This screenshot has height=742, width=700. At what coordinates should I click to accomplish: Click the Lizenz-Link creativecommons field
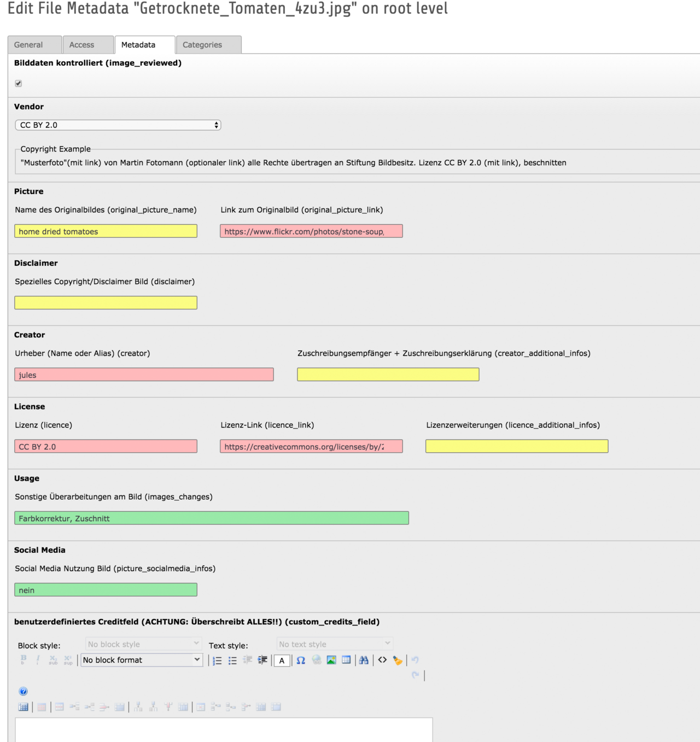pyautogui.click(x=311, y=446)
